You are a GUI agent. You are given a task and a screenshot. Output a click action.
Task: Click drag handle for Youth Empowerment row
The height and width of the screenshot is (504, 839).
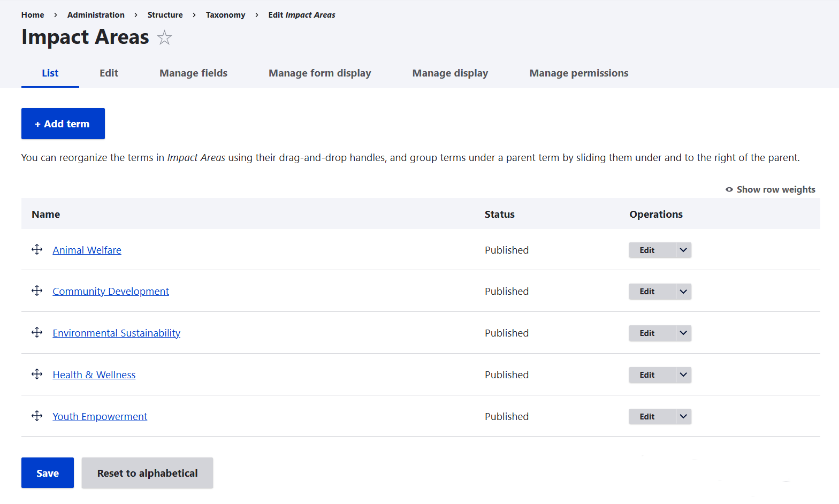[37, 416]
